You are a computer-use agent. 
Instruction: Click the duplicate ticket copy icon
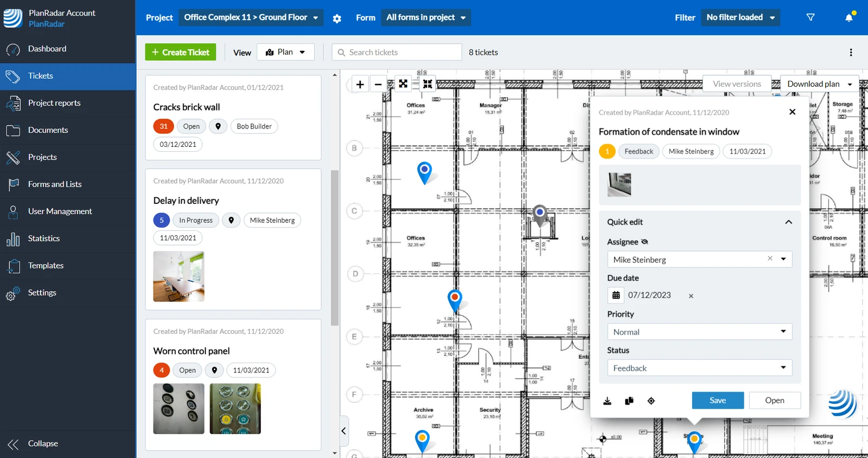(x=629, y=401)
